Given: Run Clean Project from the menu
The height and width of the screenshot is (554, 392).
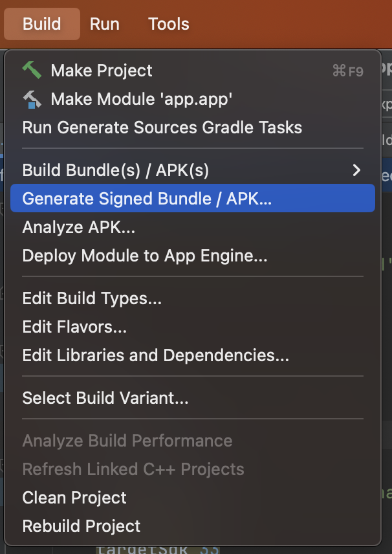Looking at the screenshot, I should click(x=74, y=498).
